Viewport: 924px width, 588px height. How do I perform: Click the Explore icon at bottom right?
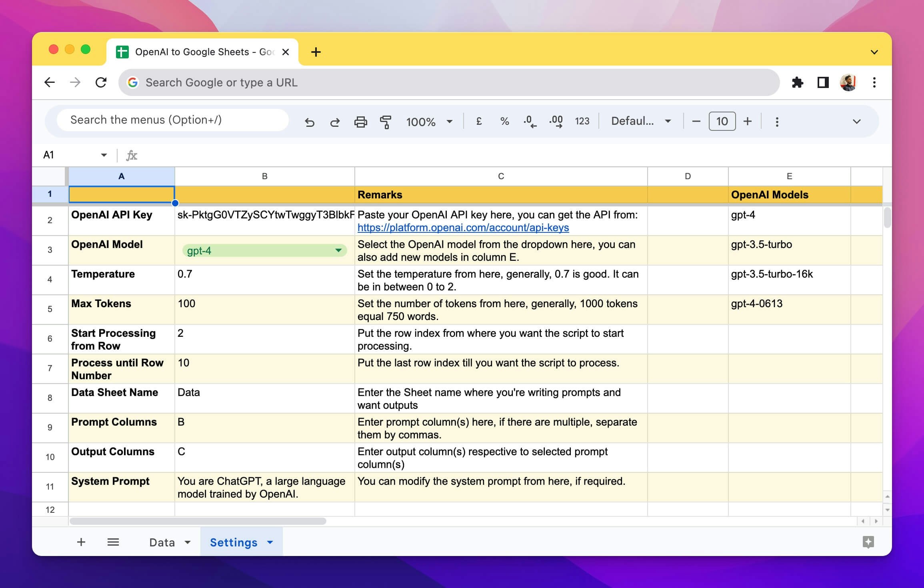tap(868, 542)
